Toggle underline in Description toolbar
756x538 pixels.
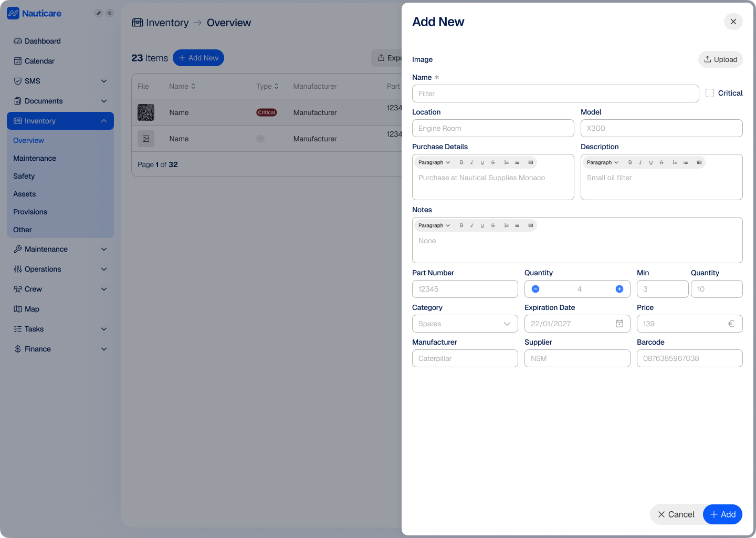(x=651, y=162)
